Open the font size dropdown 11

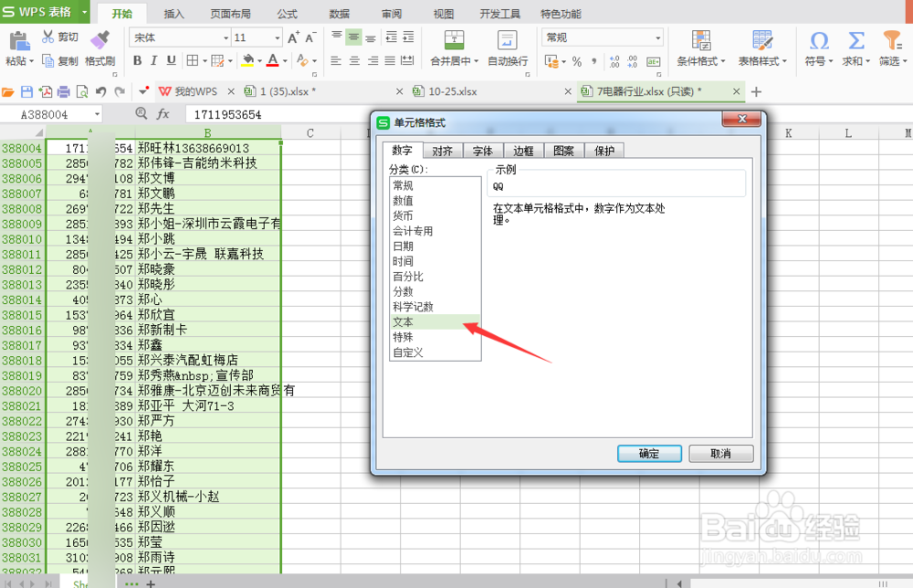(278, 37)
